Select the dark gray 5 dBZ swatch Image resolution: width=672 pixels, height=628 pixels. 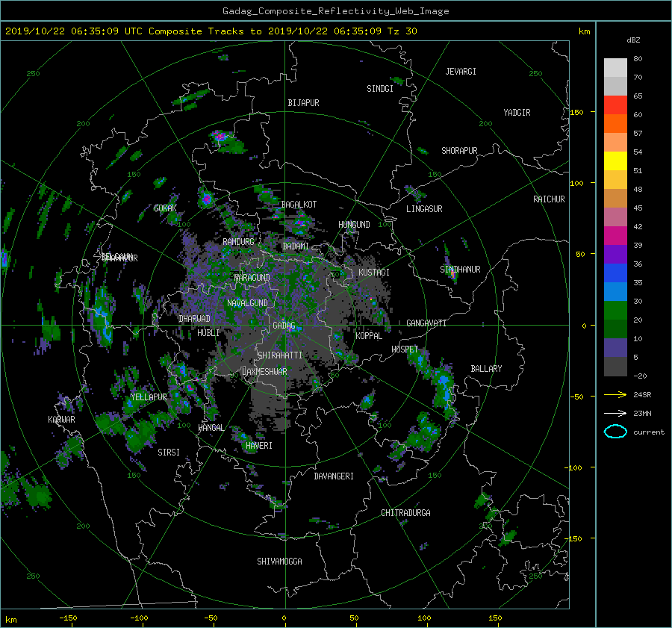pos(615,367)
